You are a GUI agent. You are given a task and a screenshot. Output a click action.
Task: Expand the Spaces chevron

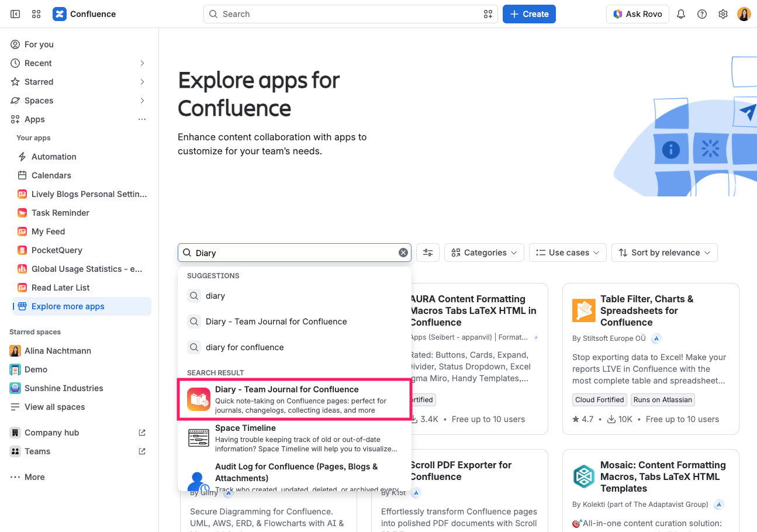tap(142, 101)
